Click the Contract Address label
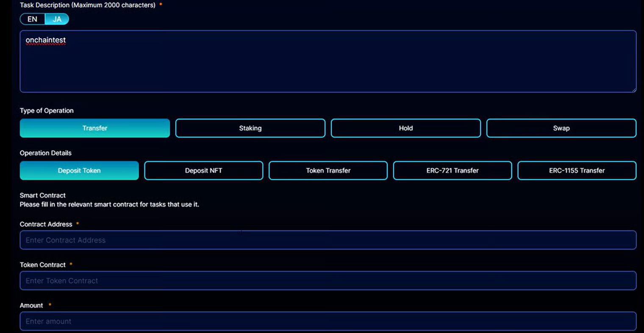This screenshot has width=644, height=333. pyautogui.click(x=46, y=224)
